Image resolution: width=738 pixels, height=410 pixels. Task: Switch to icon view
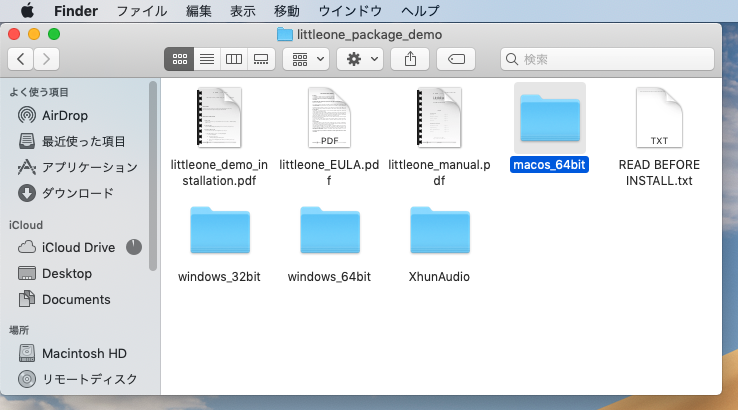[179, 59]
